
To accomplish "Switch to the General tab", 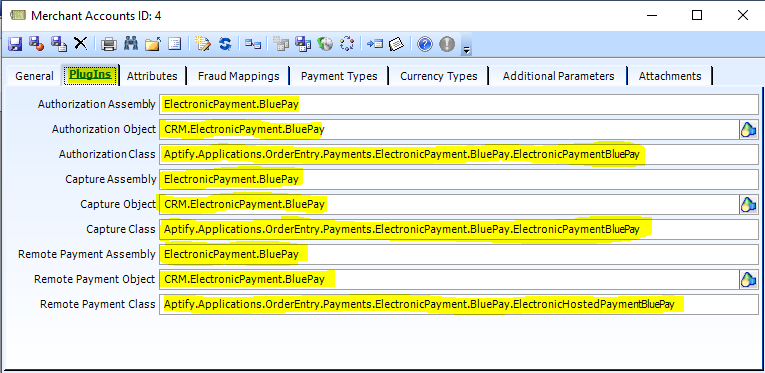I will pyautogui.click(x=34, y=76).
